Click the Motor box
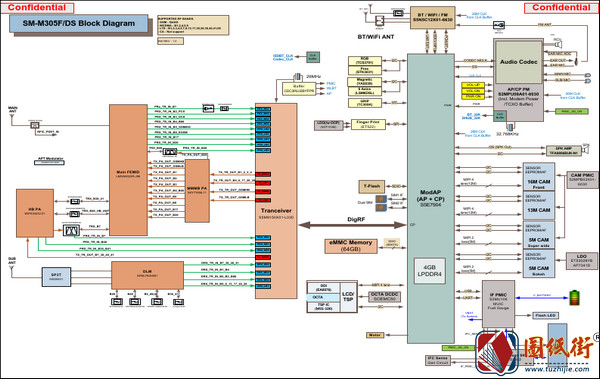 [375, 335]
